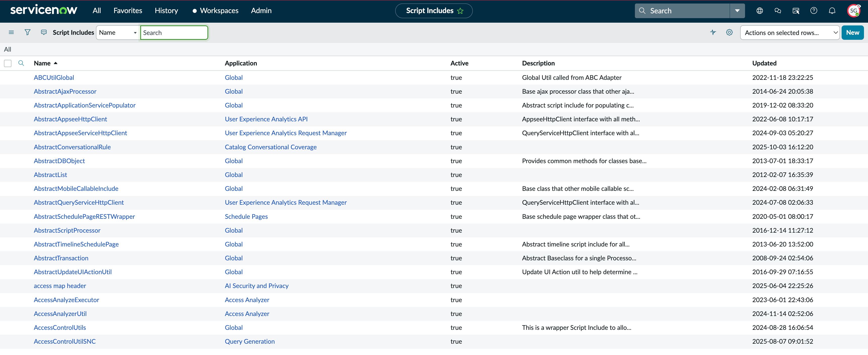Open the AbstractAppseeHttpClient record
The height and width of the screenshot is (355, 868).
(x=70, y=119)
